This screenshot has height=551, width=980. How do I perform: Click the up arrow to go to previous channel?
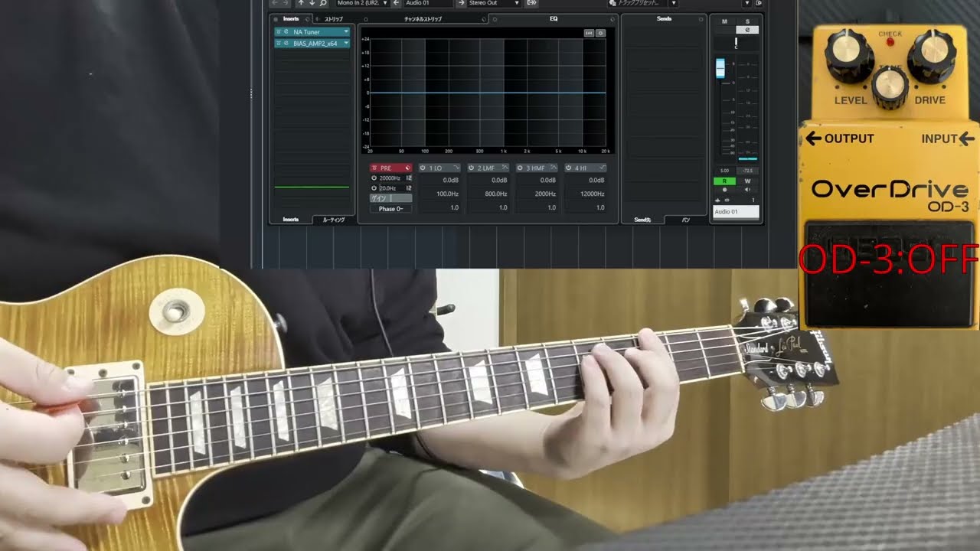coord(301,5)
